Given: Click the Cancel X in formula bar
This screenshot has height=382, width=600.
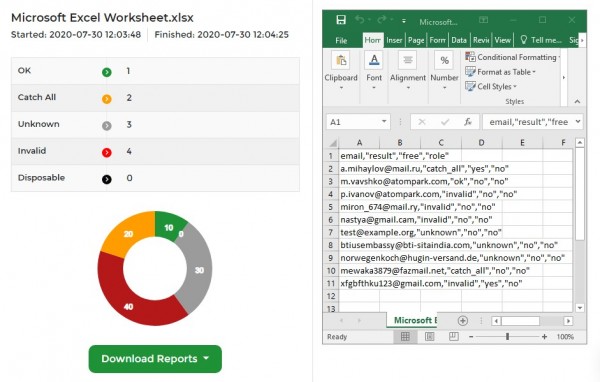Looking at the screenshot, I should (x=422, y=122).
